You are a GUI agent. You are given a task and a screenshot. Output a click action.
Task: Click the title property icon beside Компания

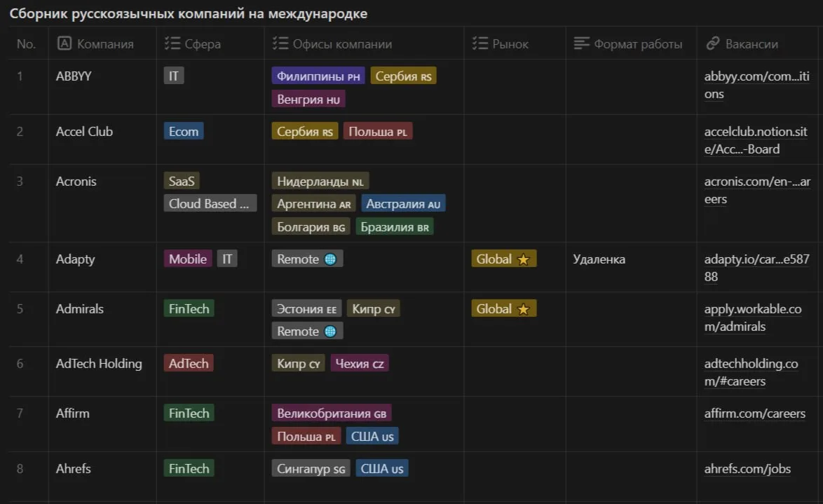64,44
